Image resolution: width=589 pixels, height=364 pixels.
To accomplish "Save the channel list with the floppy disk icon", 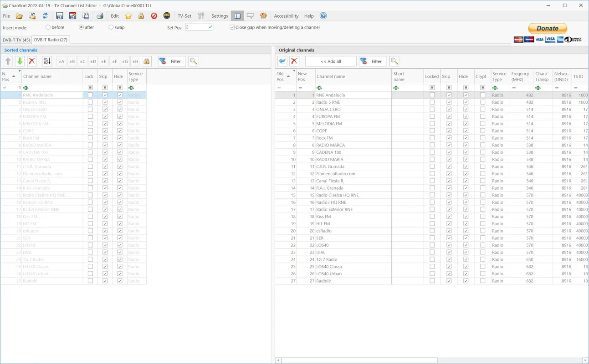I will [x=60, y=16].
